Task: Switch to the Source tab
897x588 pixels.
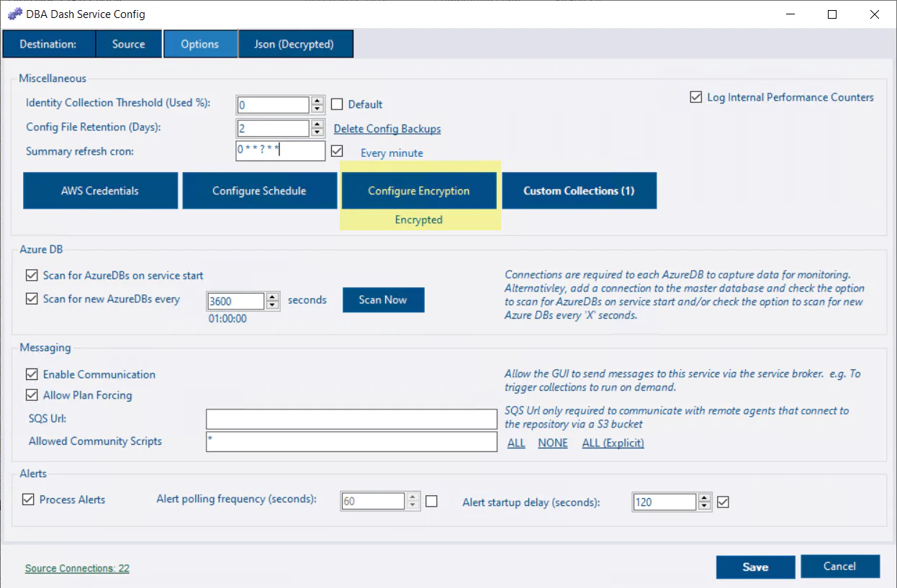Action: point(128,44)
